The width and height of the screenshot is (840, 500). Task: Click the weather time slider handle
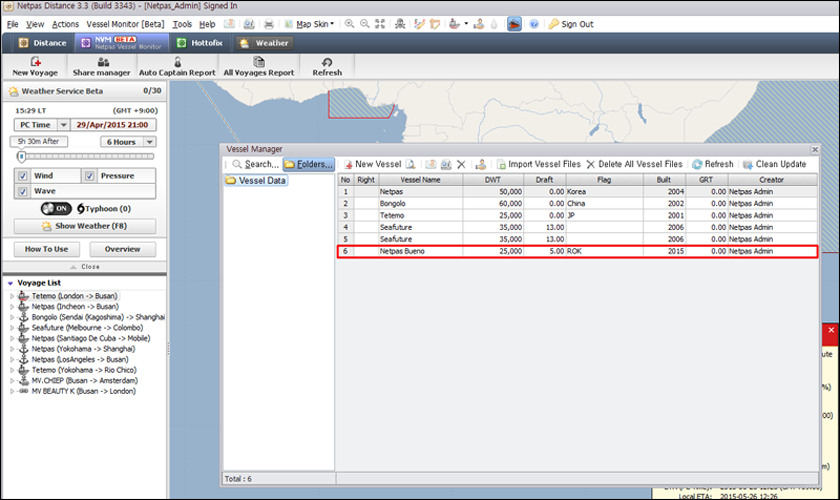click(x=21, y=156)
